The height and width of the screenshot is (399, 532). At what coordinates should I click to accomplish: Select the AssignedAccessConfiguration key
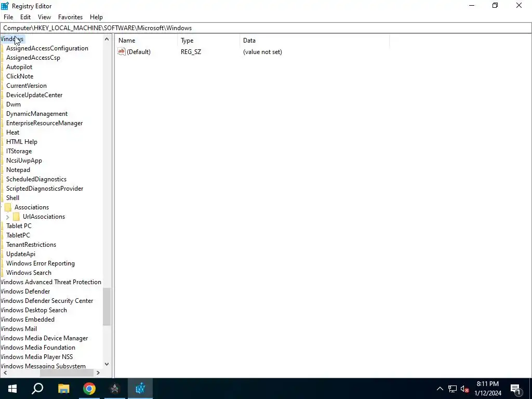[x=47, y=48]
